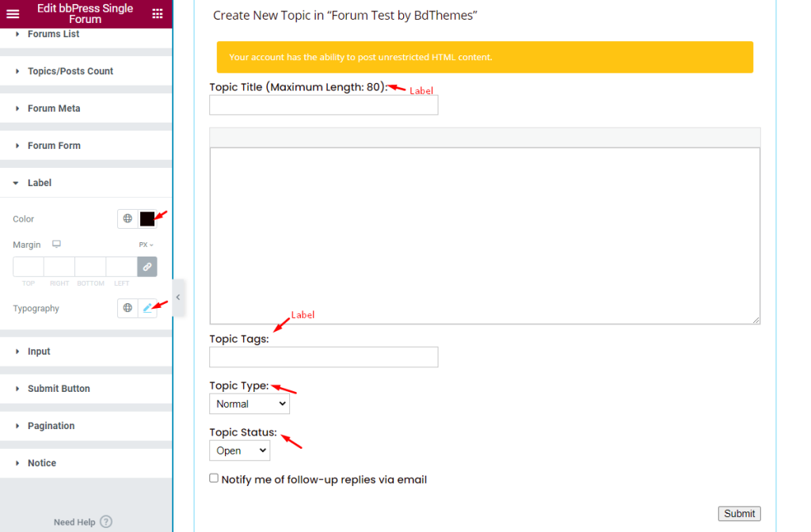Click the global color globe icon beside Color
This screenshot has height=532, width=811.
coord(128,218)
